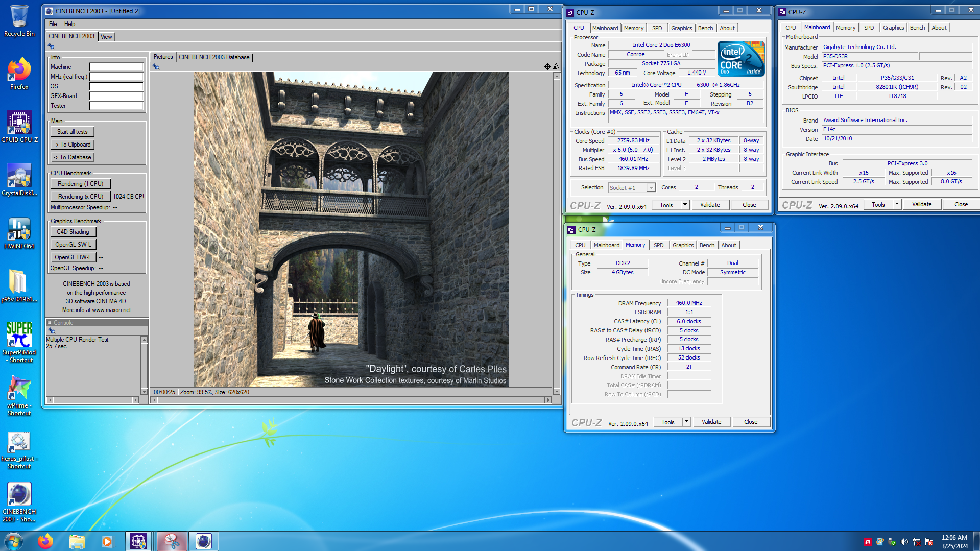Image resolution: width=980 pixels, height=551 pixels.
Task: Click Validate in Memory CPU-Z window
Action: 711,422
